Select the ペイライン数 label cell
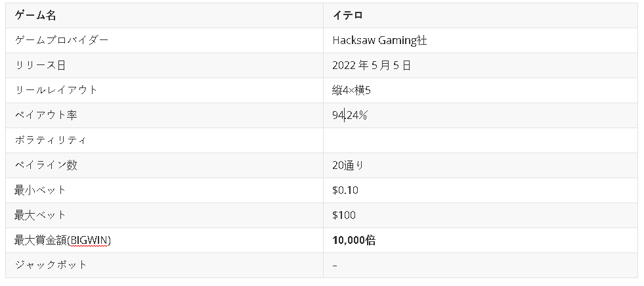The height and width of the screenshot is (286, 644). tap(46, 165)
